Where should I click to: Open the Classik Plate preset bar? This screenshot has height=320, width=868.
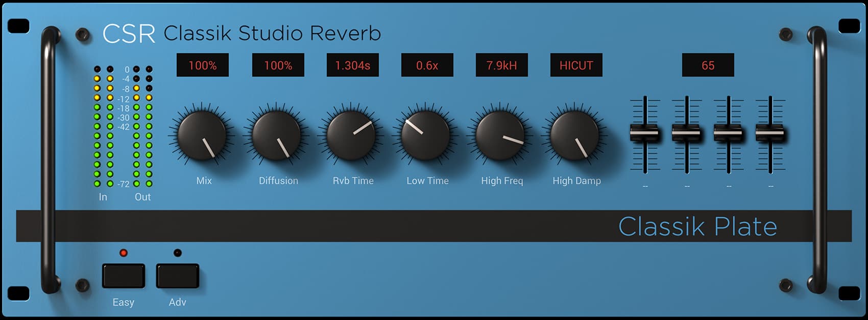(434, 226)
